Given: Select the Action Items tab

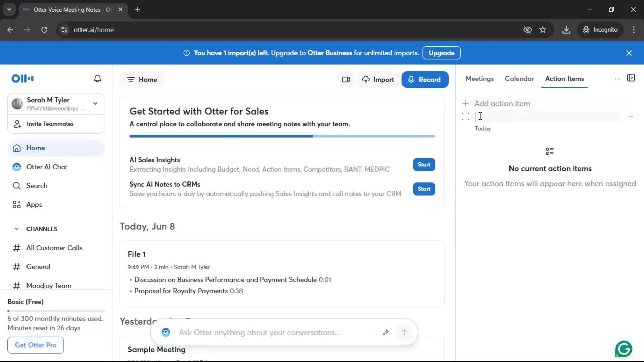Looking at the screenshot, I should tap(564, 79).
